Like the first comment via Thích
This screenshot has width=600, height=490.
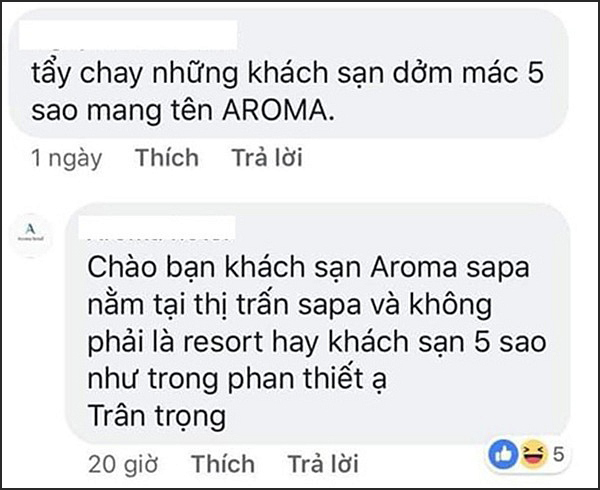[x=167, y=158]
